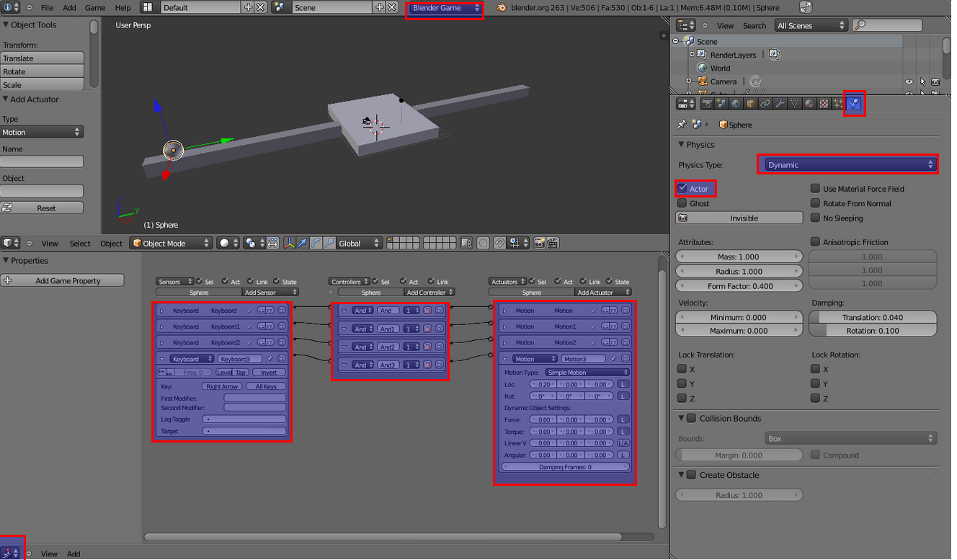
Task: Enable the No Sleeping checkbox
Action: click(x=816, y=218)
